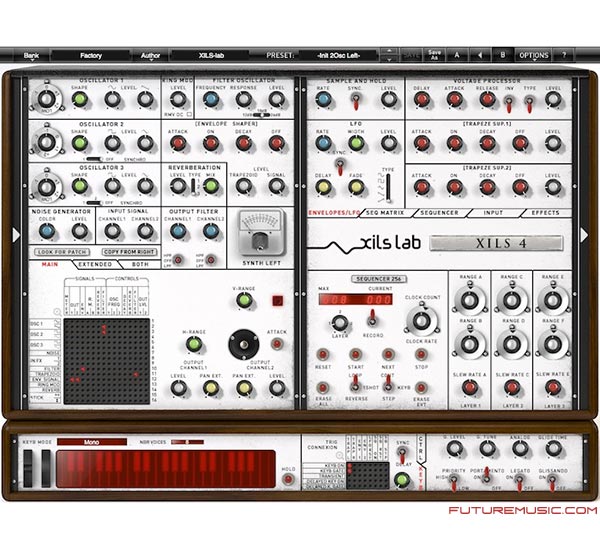Click the LFO fade knob
This screenshot has height=550, width=600.
coord(356,187)
